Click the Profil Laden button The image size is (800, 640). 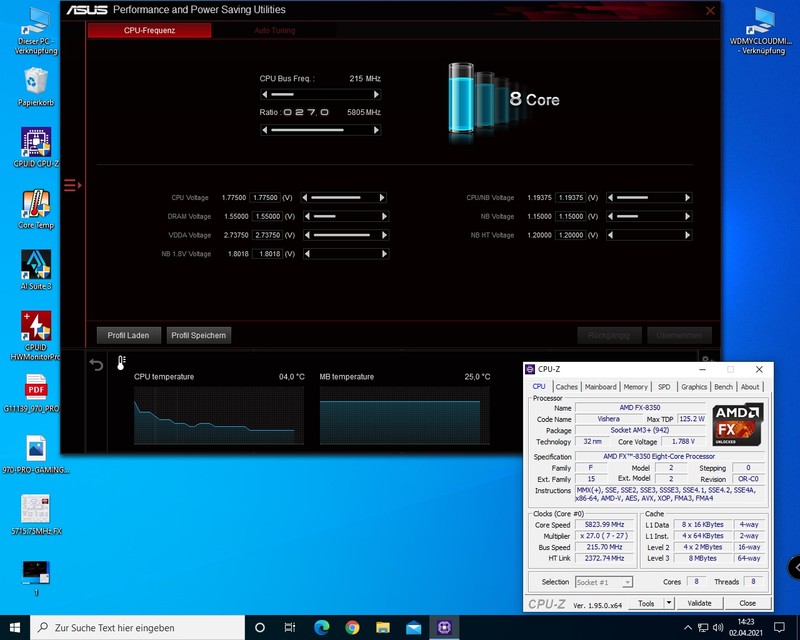129,335
